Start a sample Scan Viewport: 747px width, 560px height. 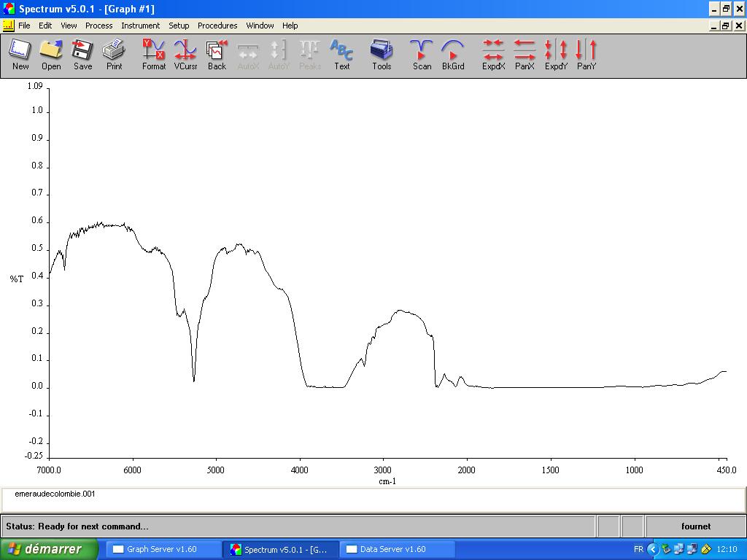pyautogui.click(x=422, y=55)
